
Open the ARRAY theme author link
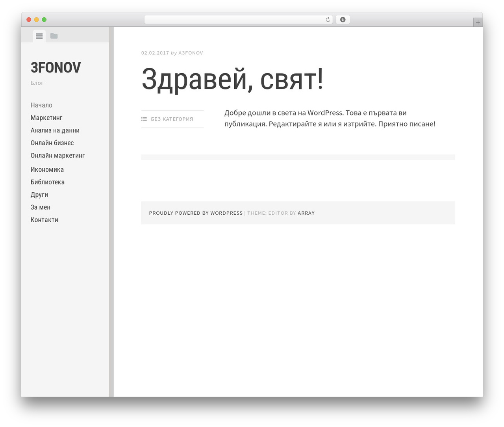[x=306, y=213]
